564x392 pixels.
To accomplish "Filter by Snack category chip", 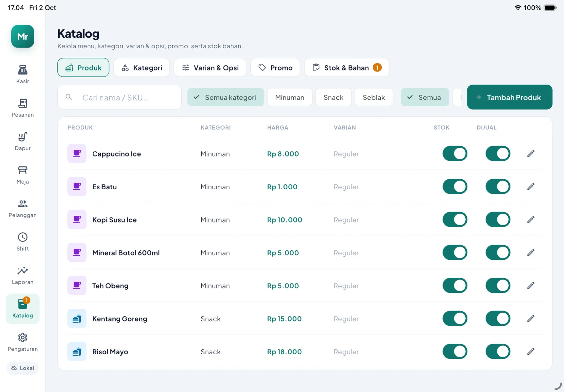I will pyautogui.click(x=333, y=97).
